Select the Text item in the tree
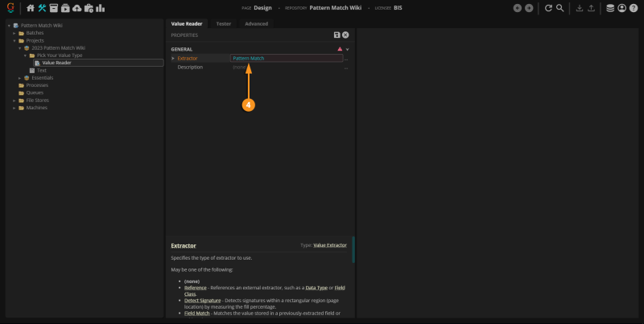This screenshot has height=324, width=644. (42, 71)
